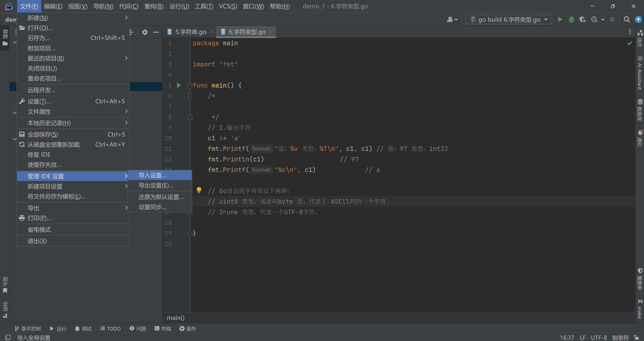Open Search Everywhere magnifier icon

click(x=627, y=19)
